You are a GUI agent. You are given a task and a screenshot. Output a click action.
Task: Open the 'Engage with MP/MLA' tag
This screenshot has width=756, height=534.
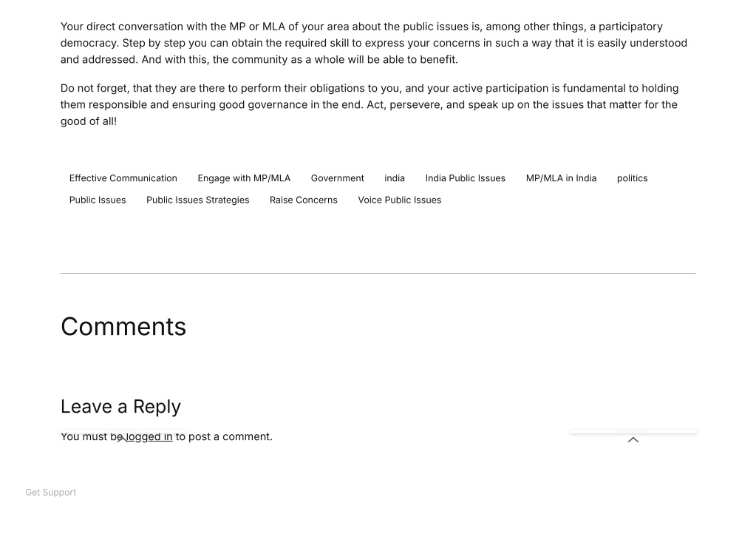click(244, 178)
